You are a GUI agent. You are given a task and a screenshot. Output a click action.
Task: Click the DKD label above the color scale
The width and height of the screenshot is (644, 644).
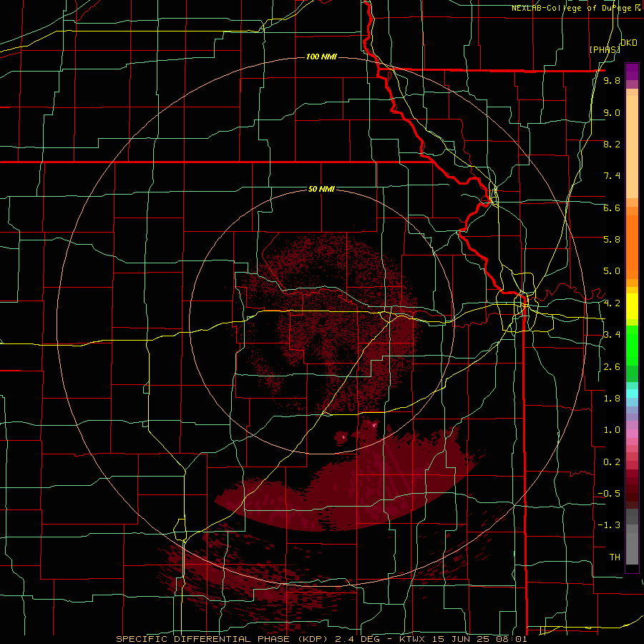point(629,43)
